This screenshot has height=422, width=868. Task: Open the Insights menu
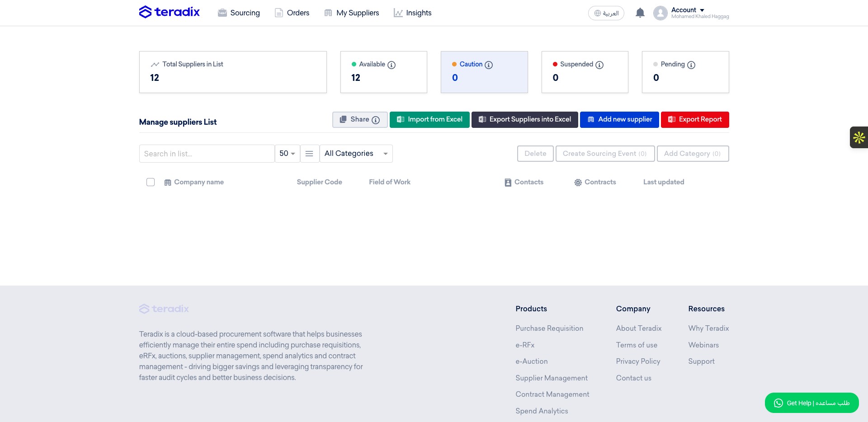412,13
